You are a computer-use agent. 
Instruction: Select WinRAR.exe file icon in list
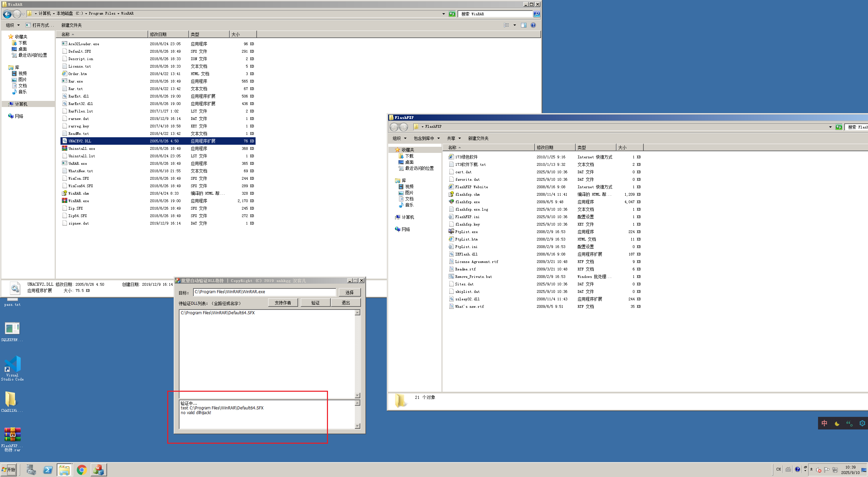point(65,201)
